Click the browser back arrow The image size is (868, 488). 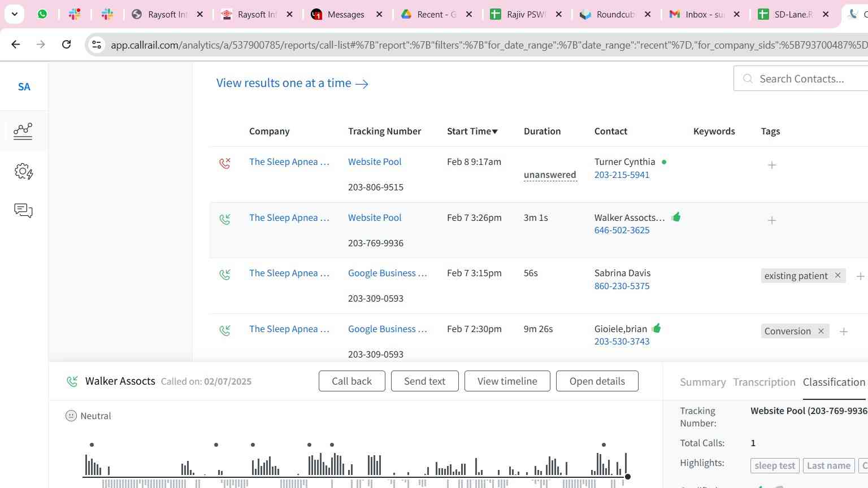pos(16,44)
